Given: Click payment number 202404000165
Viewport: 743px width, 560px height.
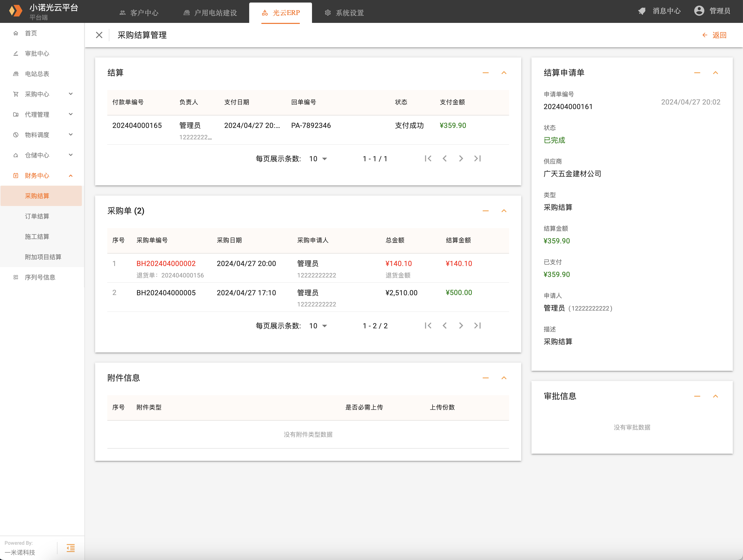Looking at the screenshot, I should click(137, 126).
